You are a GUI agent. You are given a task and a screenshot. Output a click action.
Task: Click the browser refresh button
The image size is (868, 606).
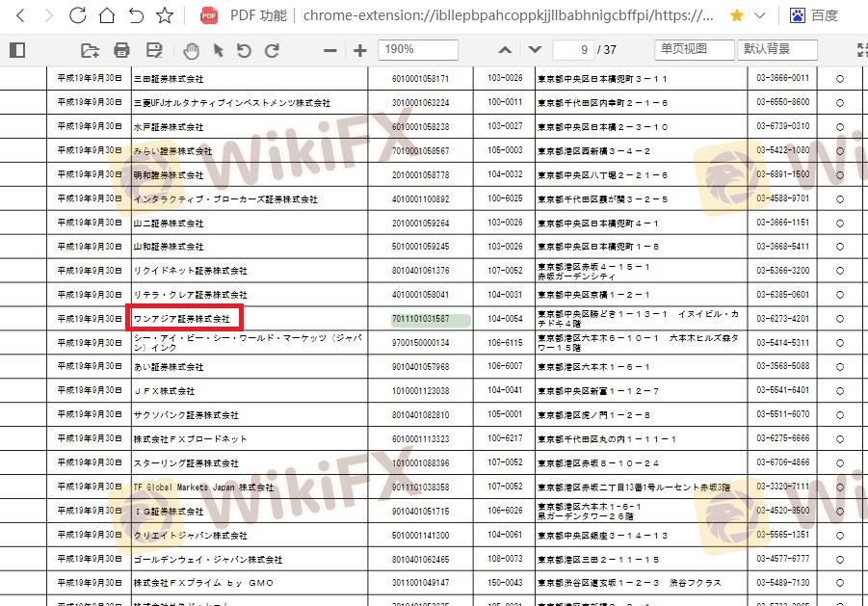point(77,15)
